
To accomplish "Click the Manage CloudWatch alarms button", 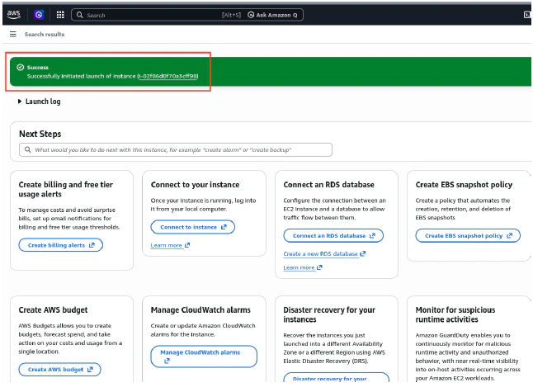I will point(204,357).
